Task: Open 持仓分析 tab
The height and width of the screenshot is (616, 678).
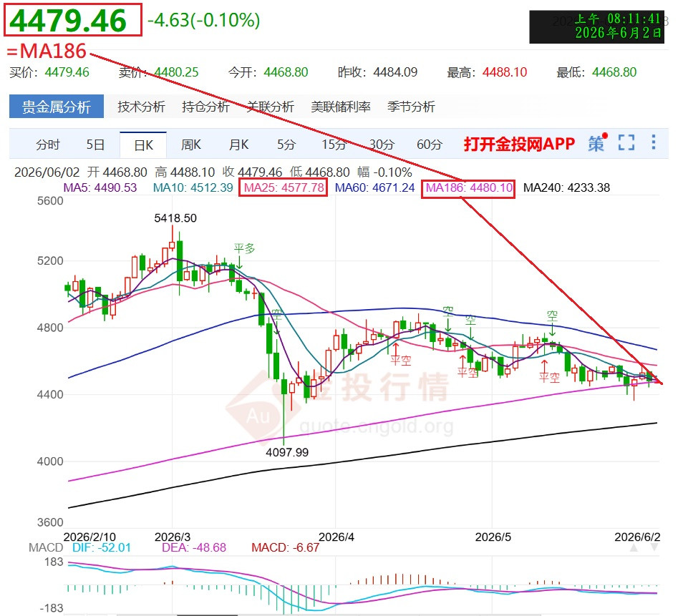Action: pyautogui.click(x=205, y=107)
